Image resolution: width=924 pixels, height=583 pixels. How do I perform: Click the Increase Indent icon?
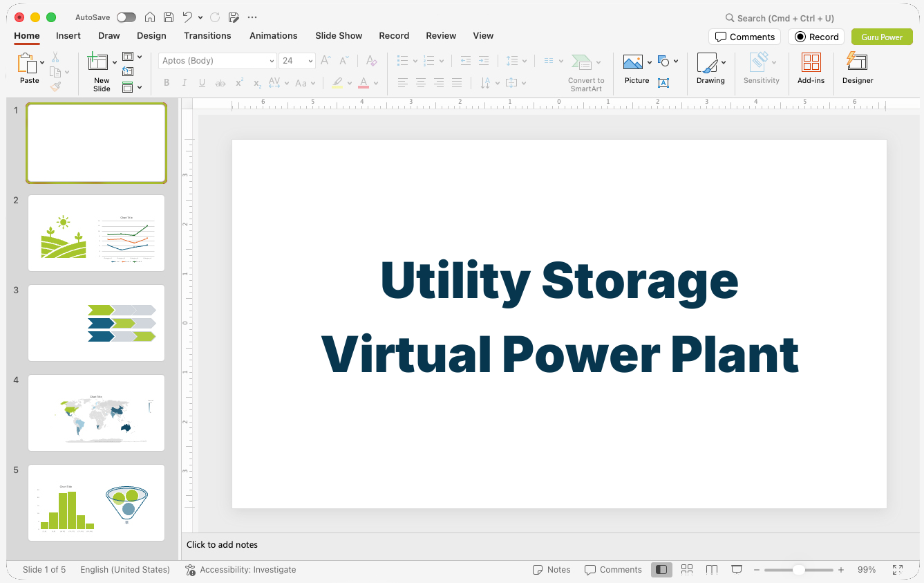(484, 61)
